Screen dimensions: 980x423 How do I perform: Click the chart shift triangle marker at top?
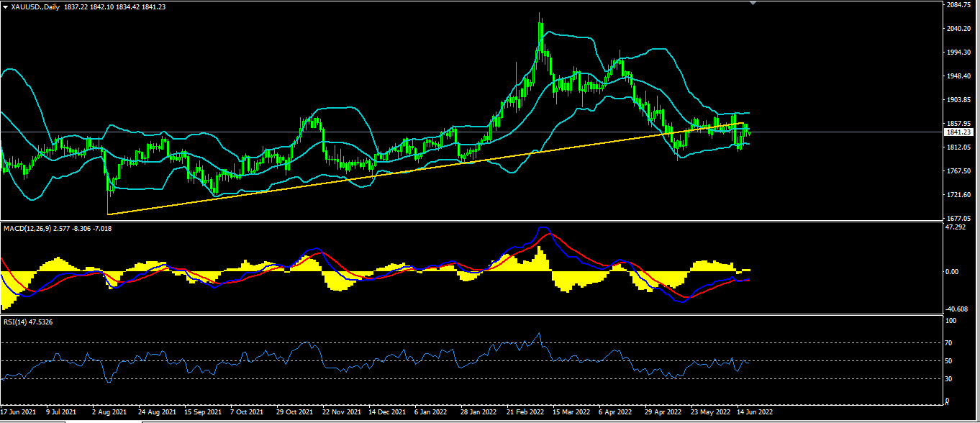pyautogui.click(x=753, y=4)
